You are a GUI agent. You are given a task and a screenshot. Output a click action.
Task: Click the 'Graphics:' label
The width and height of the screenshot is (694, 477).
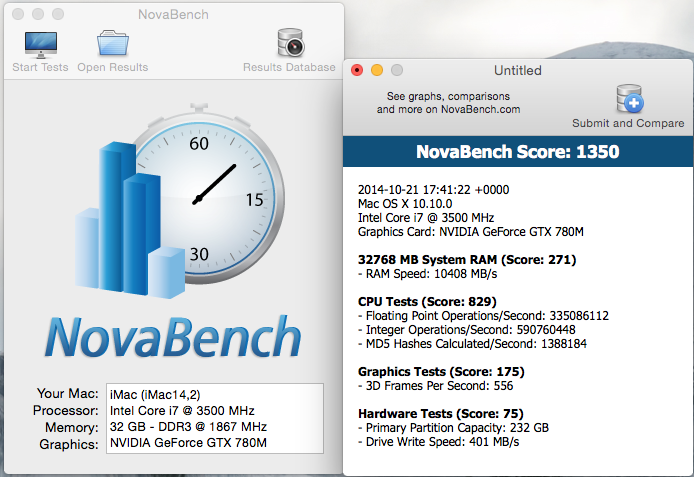click(x=69, y=444)
